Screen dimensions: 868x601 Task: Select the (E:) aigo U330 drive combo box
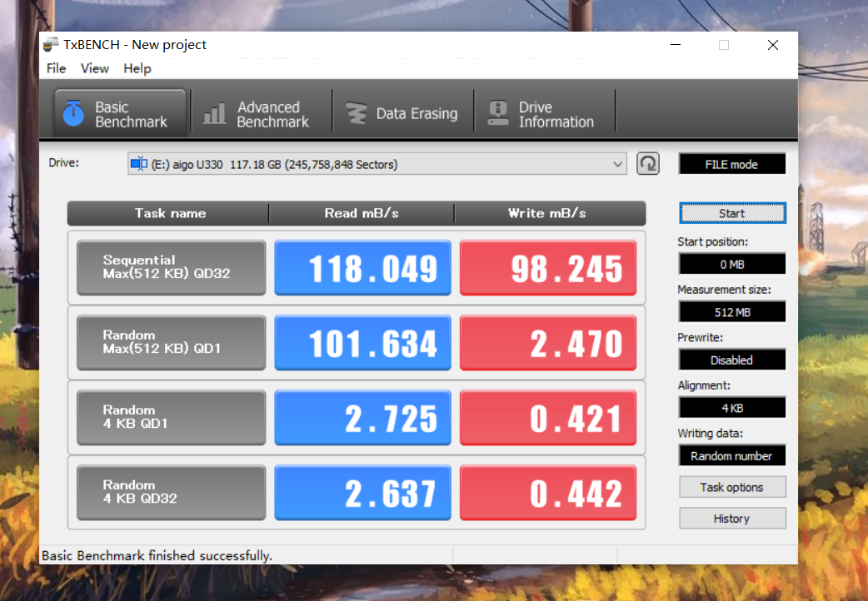(377, 164)
